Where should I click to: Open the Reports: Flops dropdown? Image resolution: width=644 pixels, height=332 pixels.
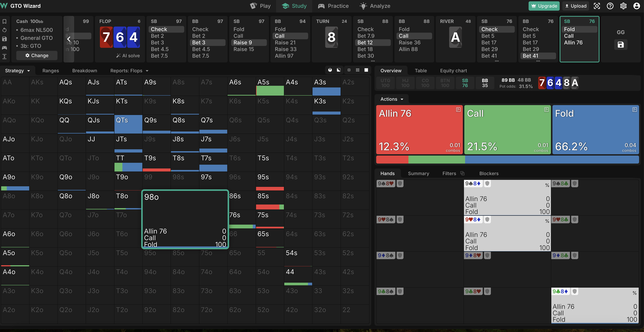coord(129,71)
